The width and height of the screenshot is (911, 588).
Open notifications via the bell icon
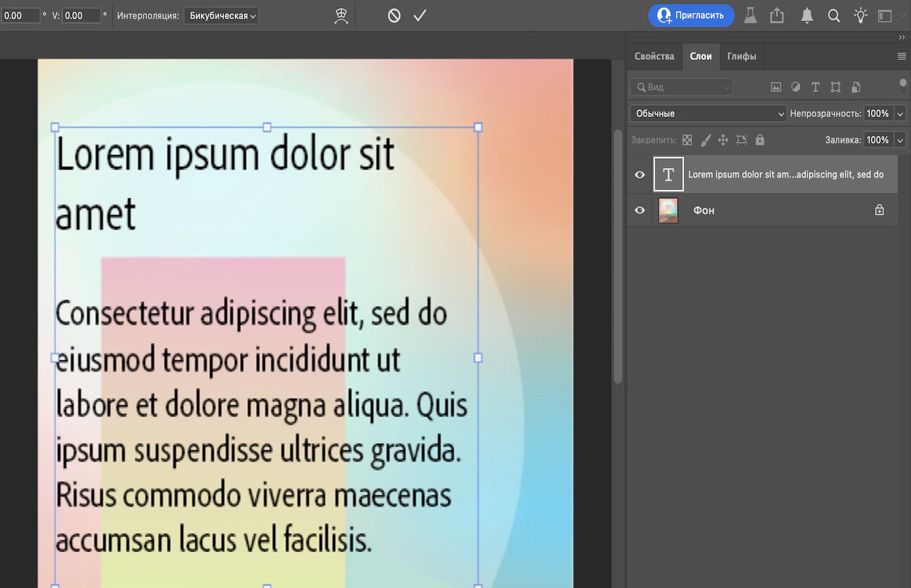point(807,14)
